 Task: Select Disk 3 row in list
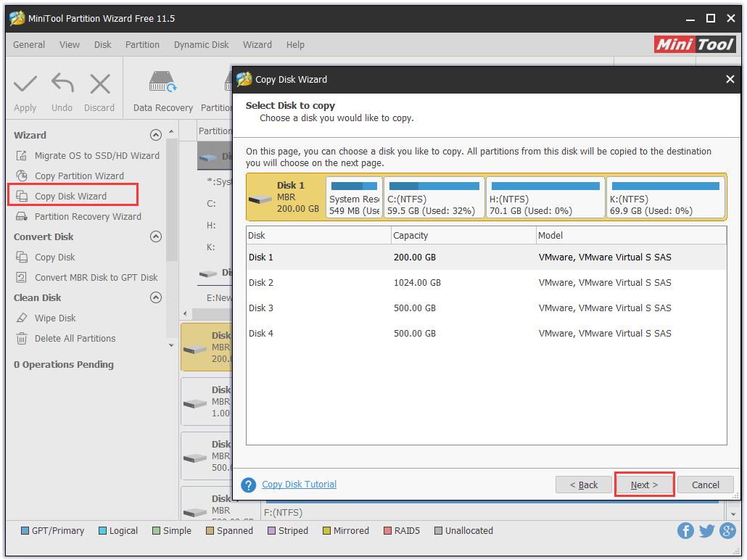(x=487, y=308)
